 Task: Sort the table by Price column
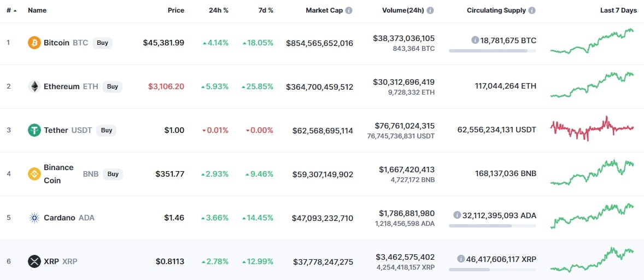pos(176,10)
